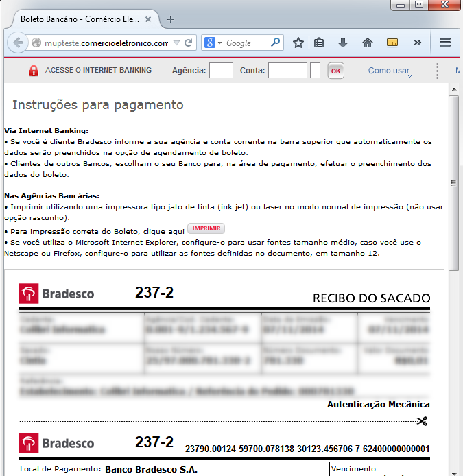The image size is (463, 476).
Task: Click the Google search magnifier icon
Action: click(275, 43)
